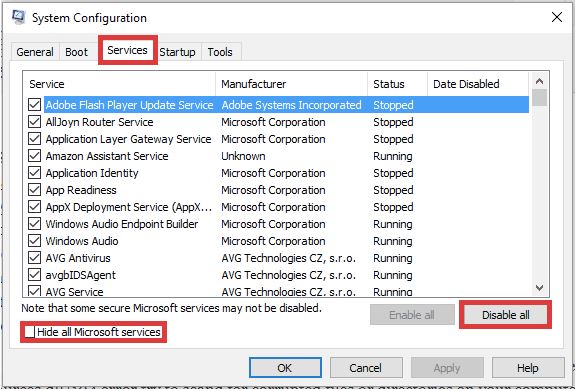
Task: Select Application Layer Gateway Service name
Action: point(128,139)
